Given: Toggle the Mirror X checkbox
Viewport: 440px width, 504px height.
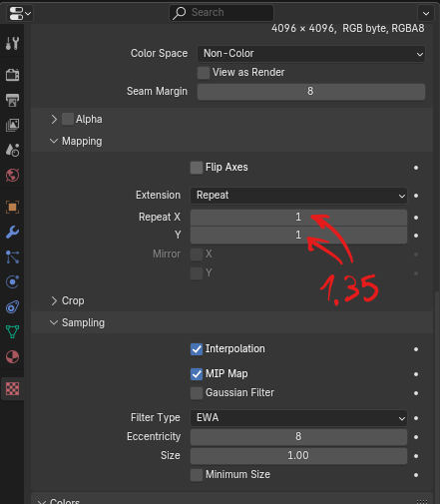Looking at the screenshot, I should 197,254.
